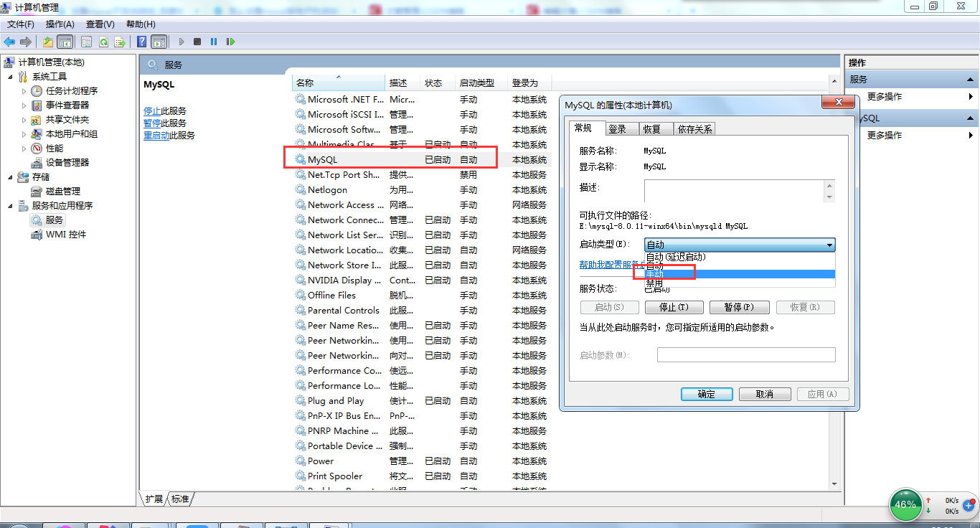Click the gear icon beside Print Spooler

point(301,476)
